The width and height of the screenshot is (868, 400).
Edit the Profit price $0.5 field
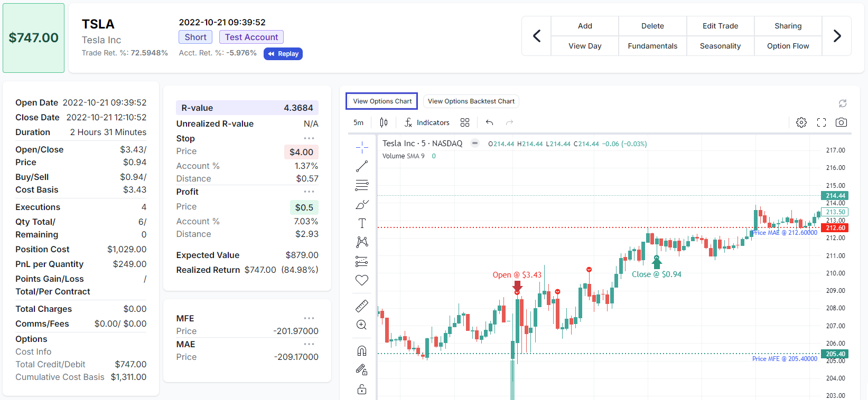pos(304,207)
